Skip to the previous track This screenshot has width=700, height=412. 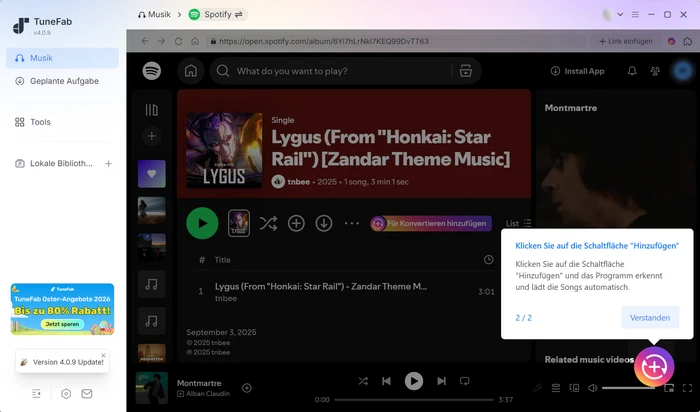pyautogui.click(x=386, y=381)
